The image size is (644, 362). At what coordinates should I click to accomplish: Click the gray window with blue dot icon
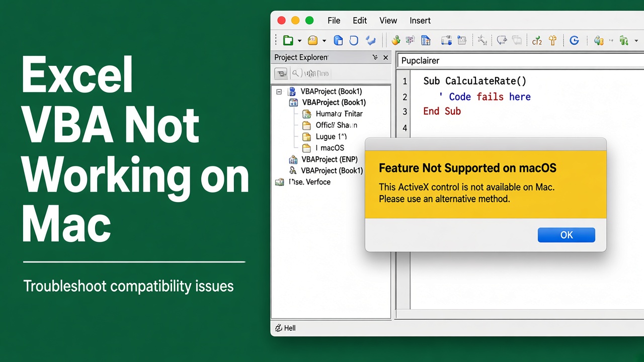462,41
